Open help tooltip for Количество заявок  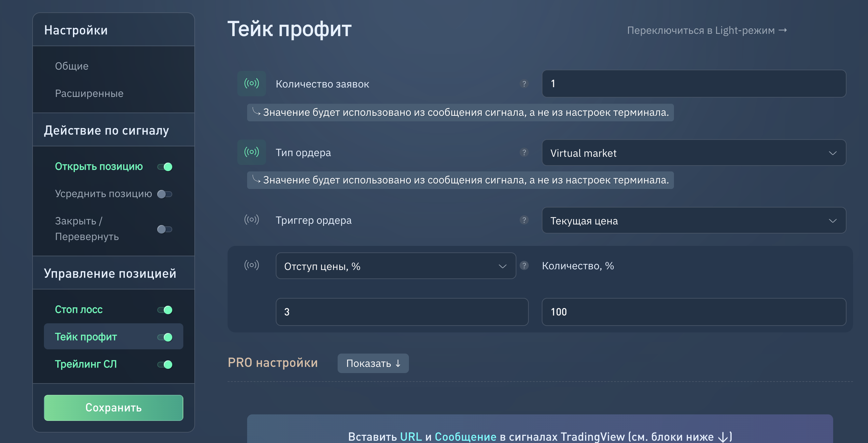(524, 84)
